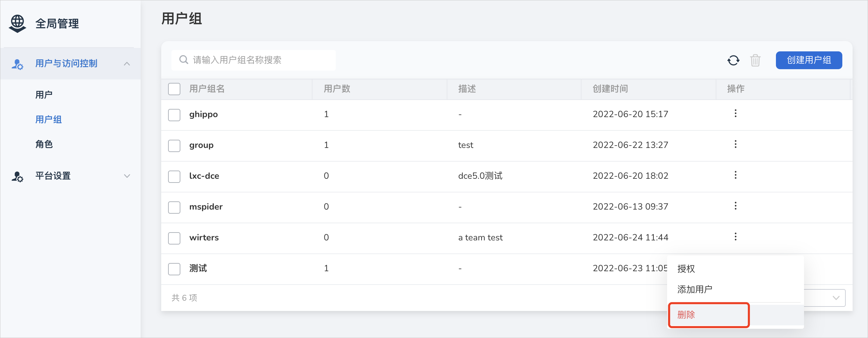The height and width of the screenshot is (338, 868).
Task: Click the date 2022-06-20 18:02
Action: coord(630,176)
